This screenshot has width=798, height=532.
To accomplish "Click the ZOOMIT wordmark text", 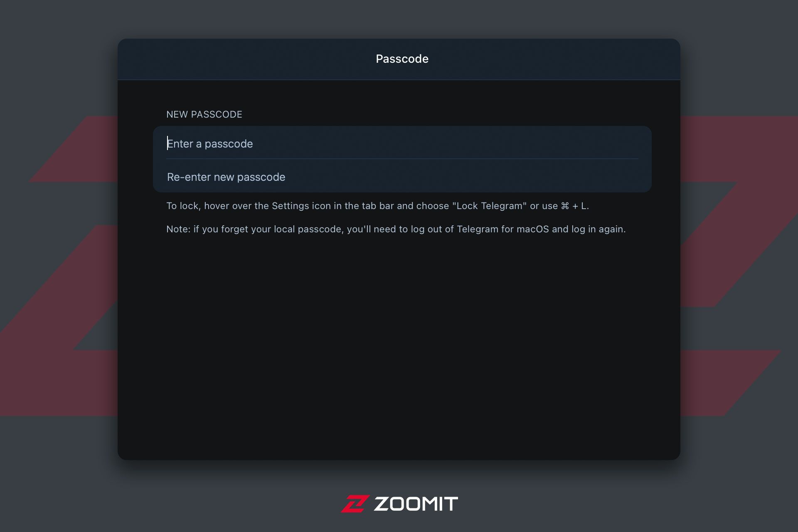I will point(416,504).
